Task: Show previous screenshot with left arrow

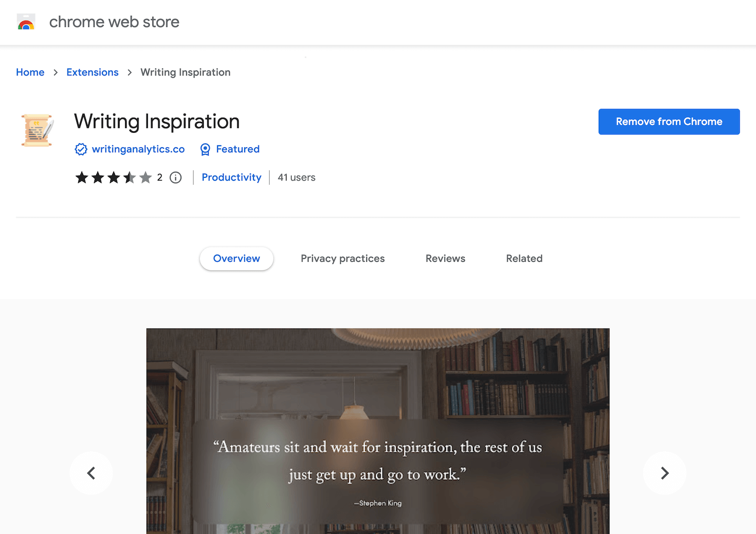Action: tap(91, 473)
